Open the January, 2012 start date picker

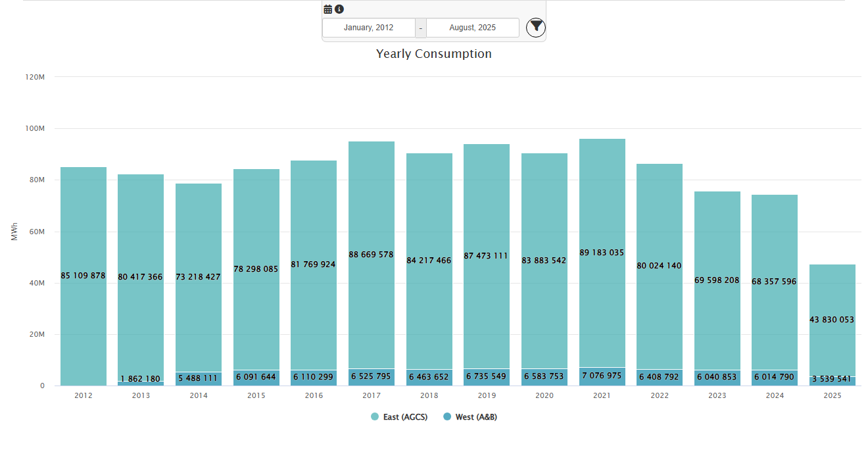368,28
